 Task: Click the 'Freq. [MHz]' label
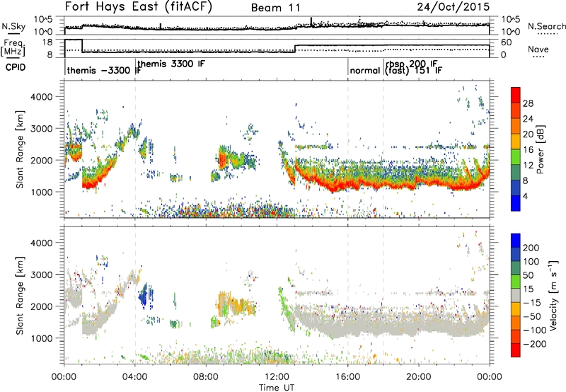(x=13, y=47)
